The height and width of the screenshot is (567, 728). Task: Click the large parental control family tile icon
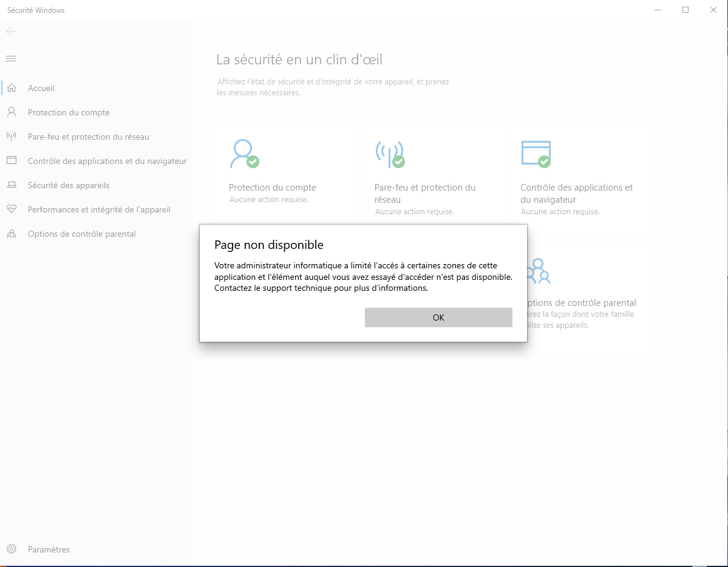(x=539, y=271)
